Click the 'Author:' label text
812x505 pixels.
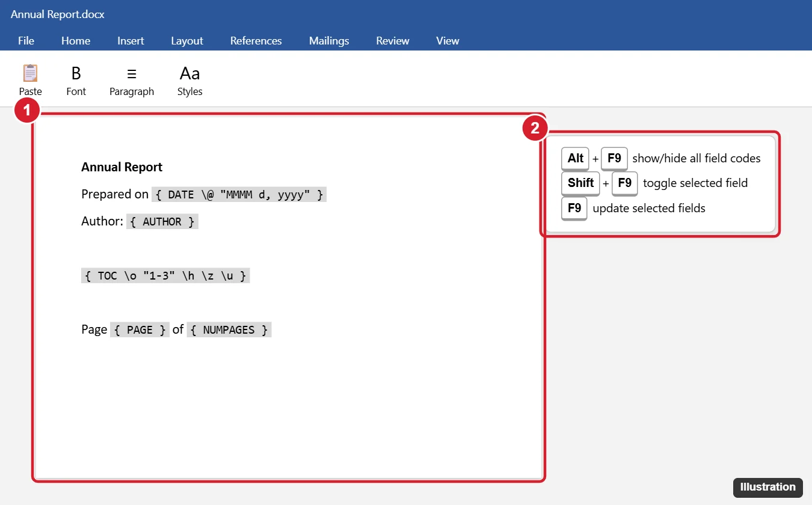click(x=102, y=221)
